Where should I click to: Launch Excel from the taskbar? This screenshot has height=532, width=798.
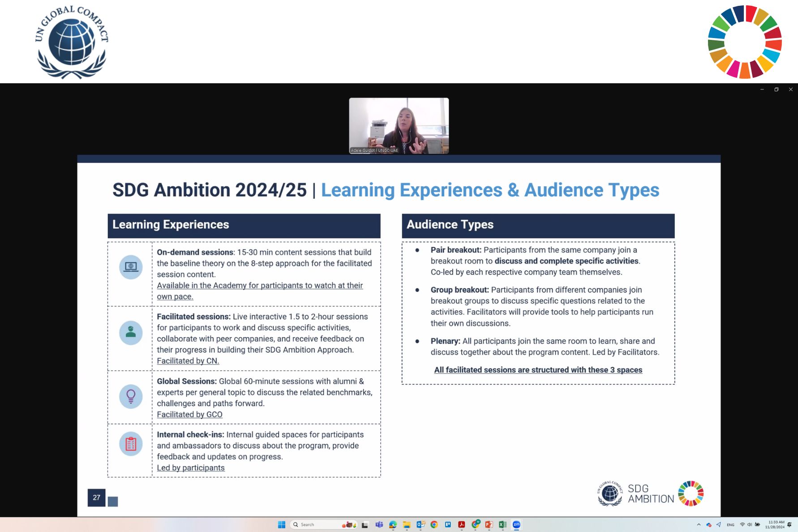[502, 524]
